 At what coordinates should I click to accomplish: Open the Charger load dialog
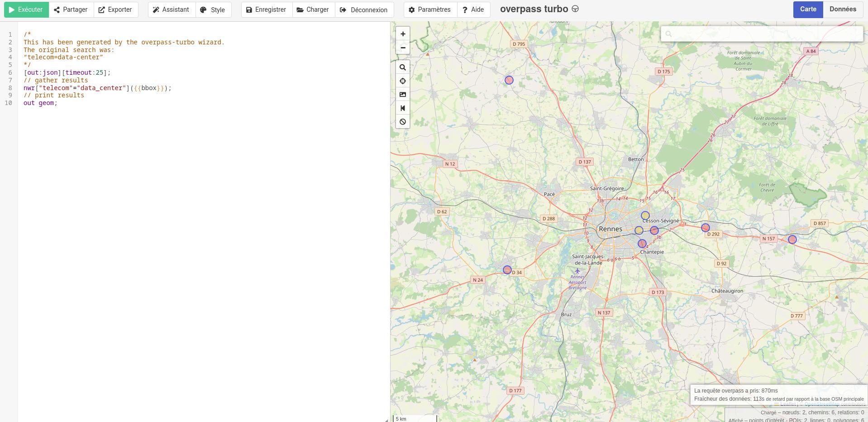[313, 10]
